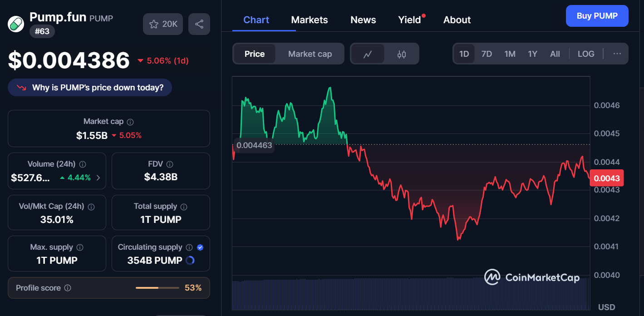Click the 0.0046 y-axis label

point(607,105)
